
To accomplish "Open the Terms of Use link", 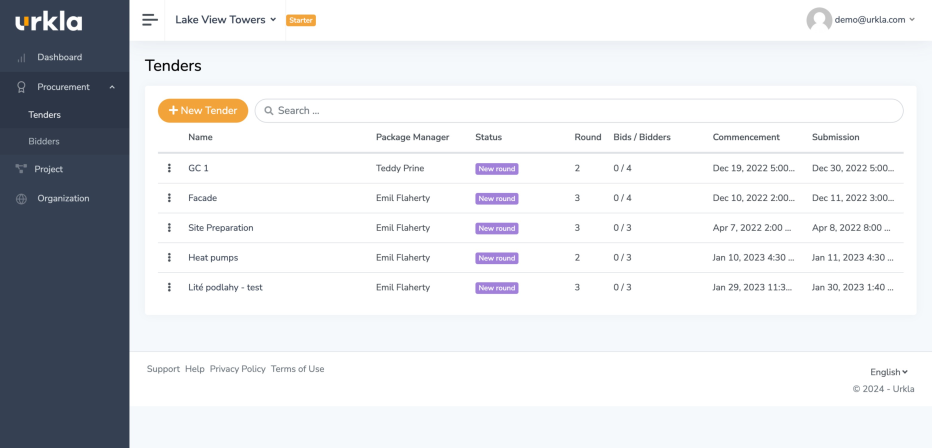I will 298,369.
